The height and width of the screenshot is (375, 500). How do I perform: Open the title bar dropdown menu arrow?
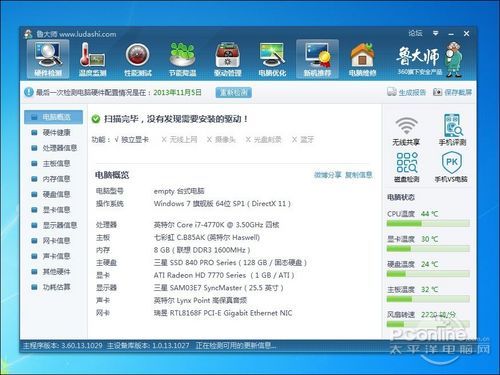point(435,33)
